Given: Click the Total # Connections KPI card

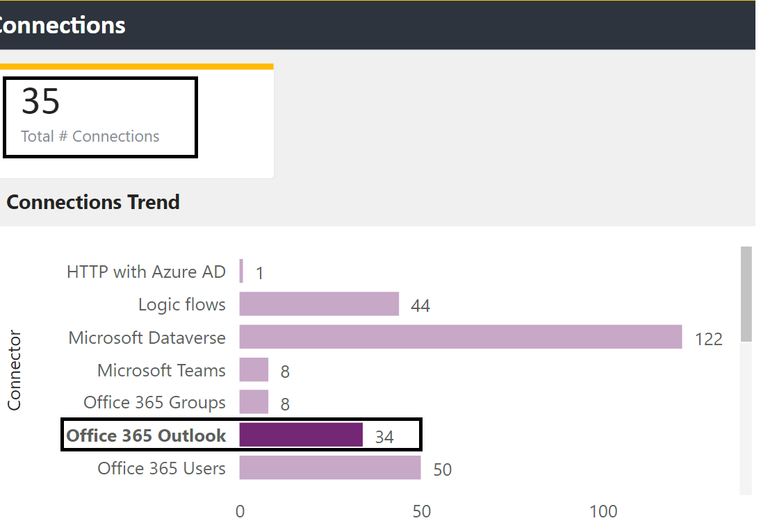Looking at the screenshot, I should [x=100, y=117].
